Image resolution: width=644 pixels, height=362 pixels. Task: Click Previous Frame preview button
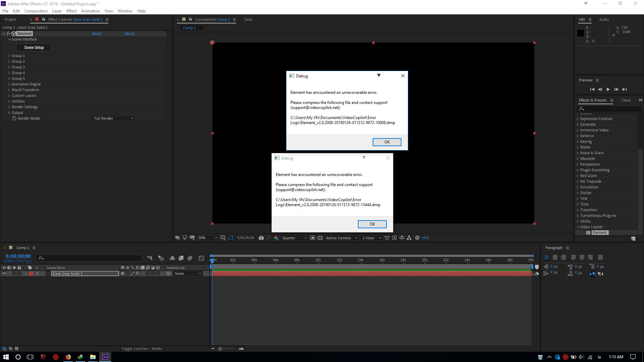coord(600,89)
